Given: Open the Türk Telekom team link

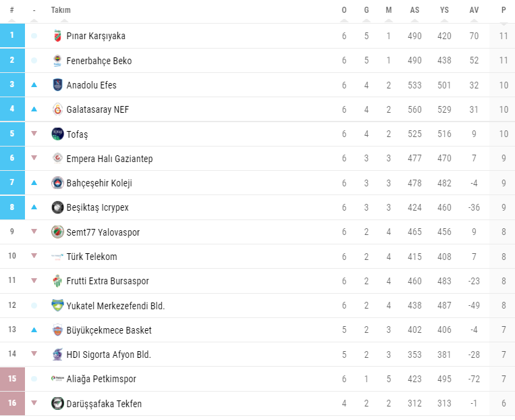Looking at the screenshot, I should [92, 257].
